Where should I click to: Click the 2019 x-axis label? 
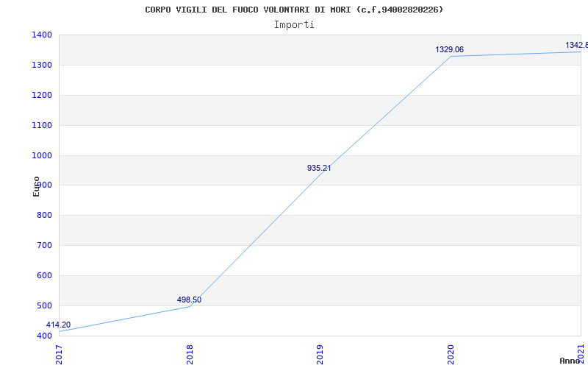[320, 355]
